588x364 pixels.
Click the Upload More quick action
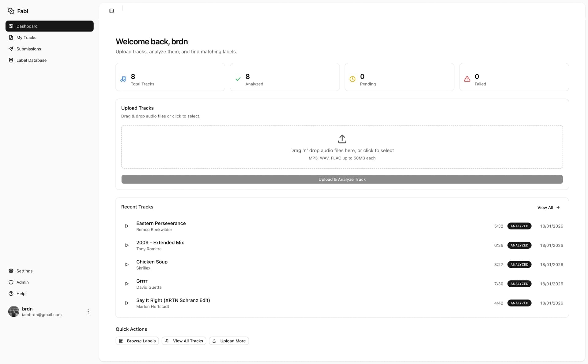(229, 341)
